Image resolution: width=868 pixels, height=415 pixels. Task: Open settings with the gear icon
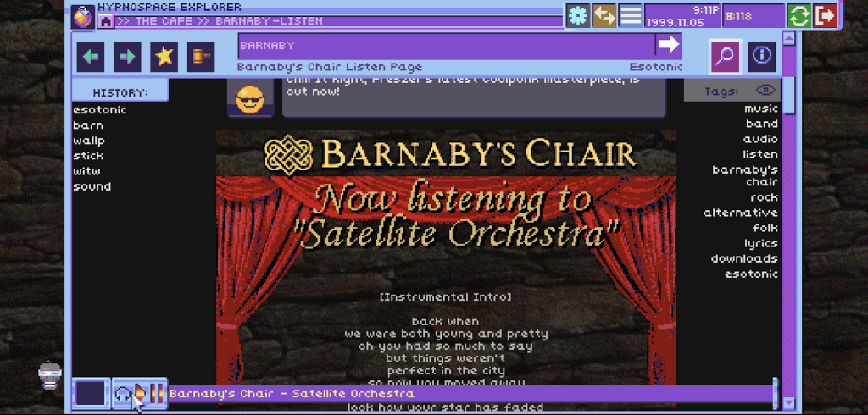pyautogui.click(x=578, y=15)
